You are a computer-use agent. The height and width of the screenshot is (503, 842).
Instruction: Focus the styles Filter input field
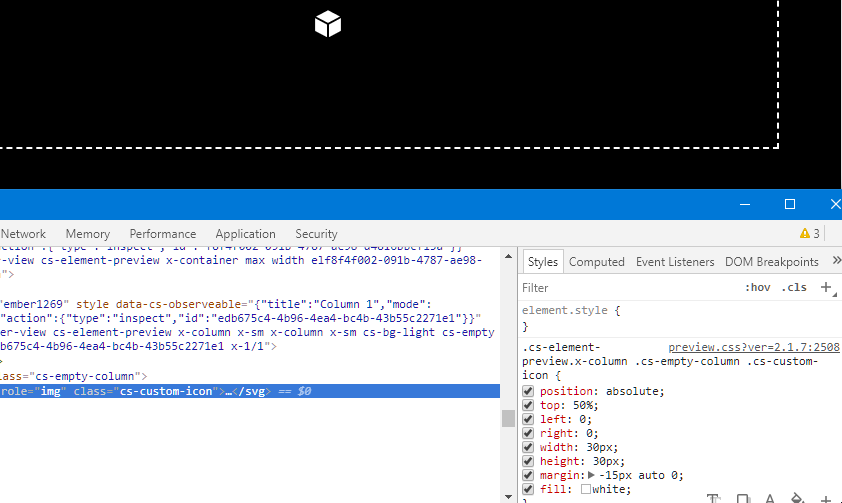coord(620,288)
